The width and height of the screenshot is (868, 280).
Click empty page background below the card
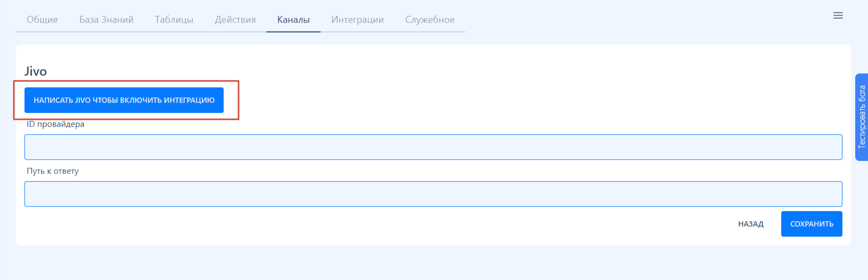pyautogui.click(x=433, y=262)
